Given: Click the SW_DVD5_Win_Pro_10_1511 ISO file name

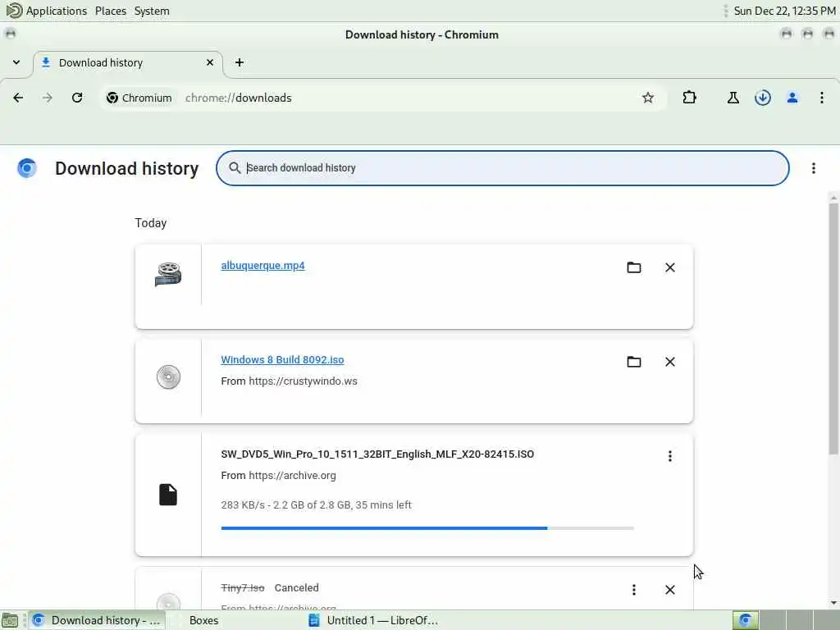Looking at the screenshot, I should 377,454.
